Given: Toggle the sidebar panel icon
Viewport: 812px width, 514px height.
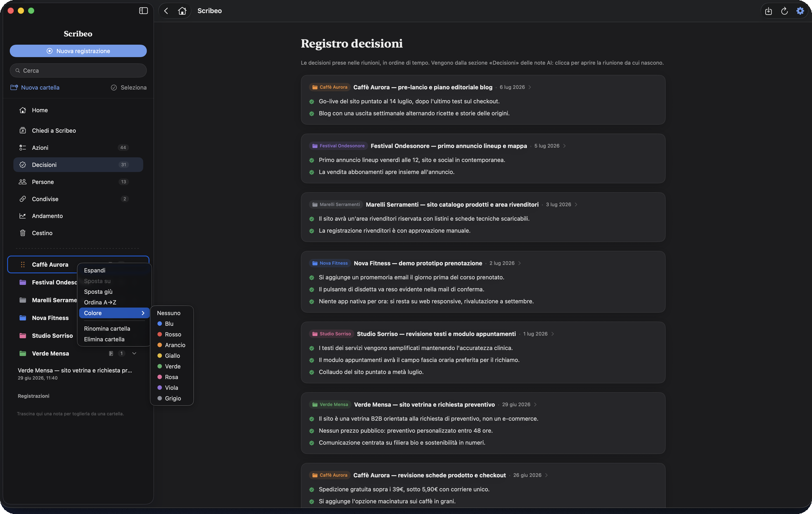Looking at the screenshot, I should [143, 11].
